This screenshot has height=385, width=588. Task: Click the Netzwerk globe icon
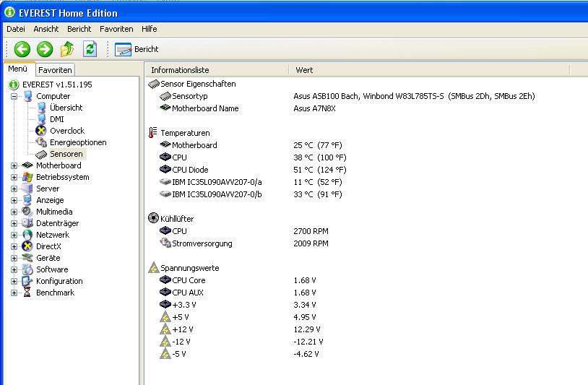[x=27, y=235]
